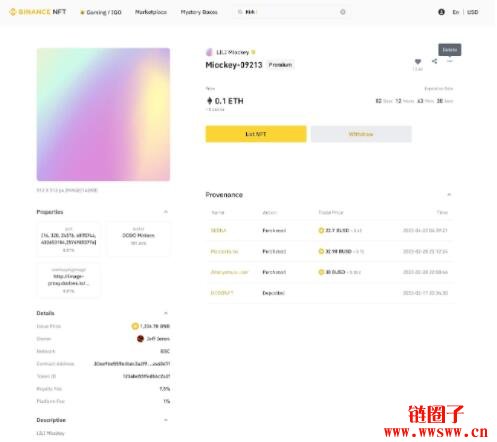
Task: Click the collection avatar next to LILI Miockey
Action: coord(209,52)
